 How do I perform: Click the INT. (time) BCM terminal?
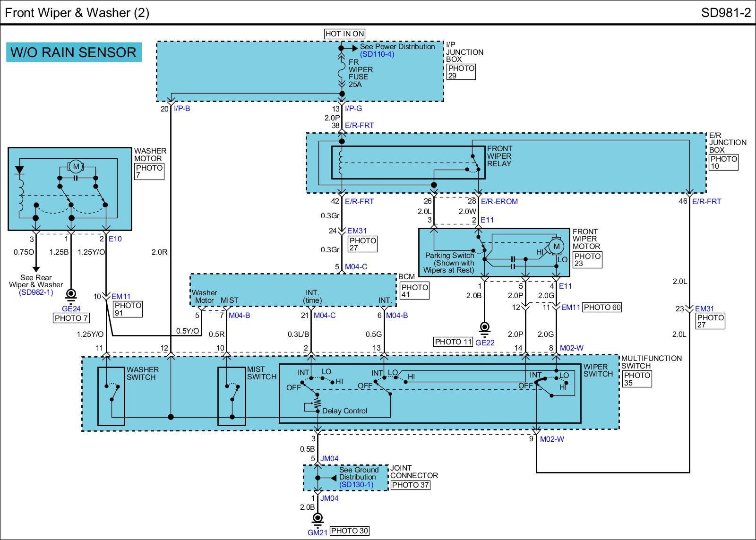pos(312,297)
